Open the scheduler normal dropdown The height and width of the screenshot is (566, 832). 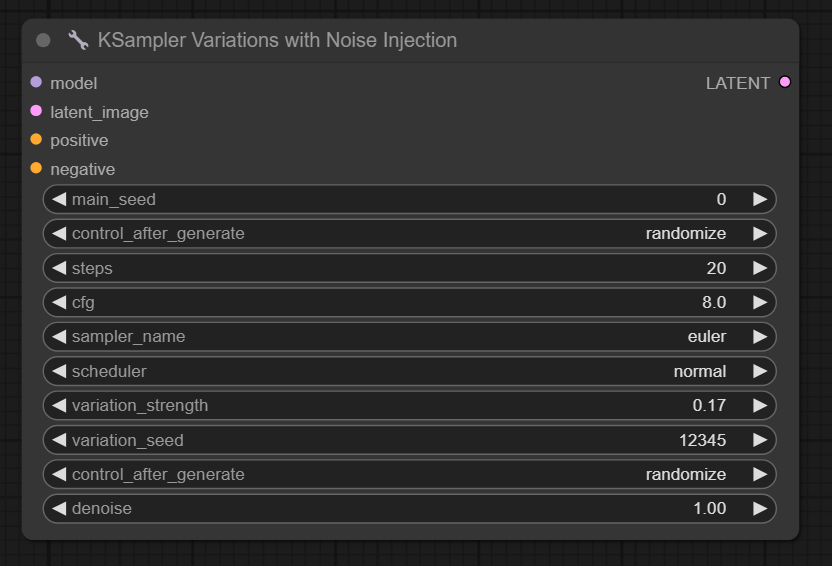click(410, 371)
